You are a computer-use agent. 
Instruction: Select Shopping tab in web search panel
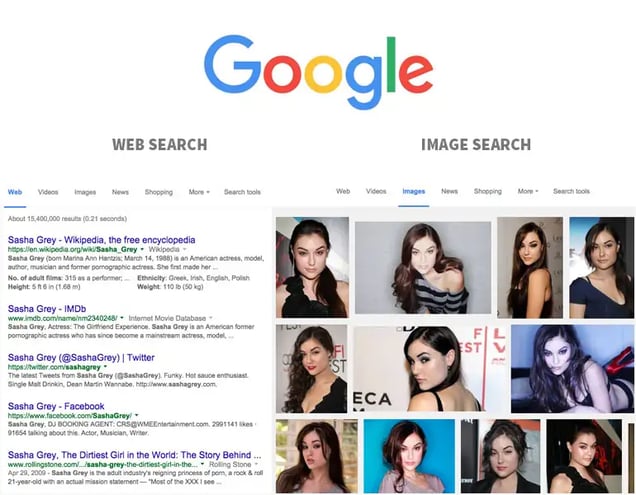click(159, 192)
